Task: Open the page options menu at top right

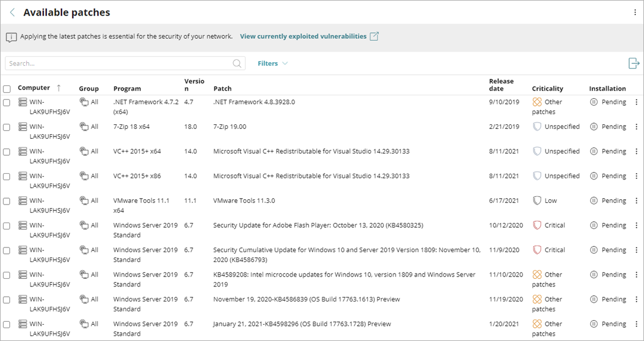Action: (636, 12)
